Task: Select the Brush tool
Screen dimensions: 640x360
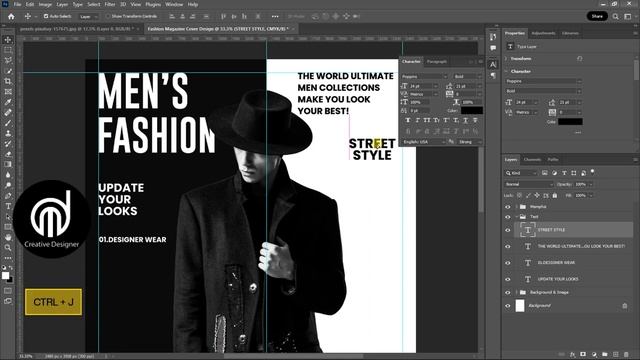Action: click(x=8, y=123)
